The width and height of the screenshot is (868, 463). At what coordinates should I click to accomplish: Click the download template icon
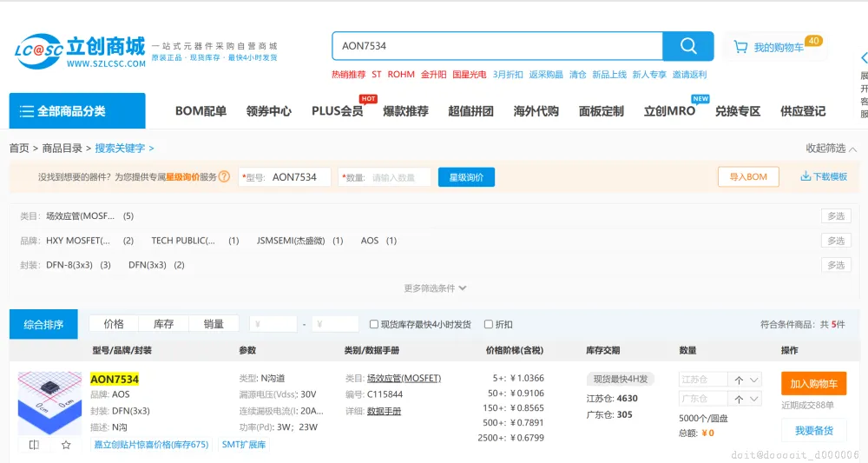(x=806, y=176)
